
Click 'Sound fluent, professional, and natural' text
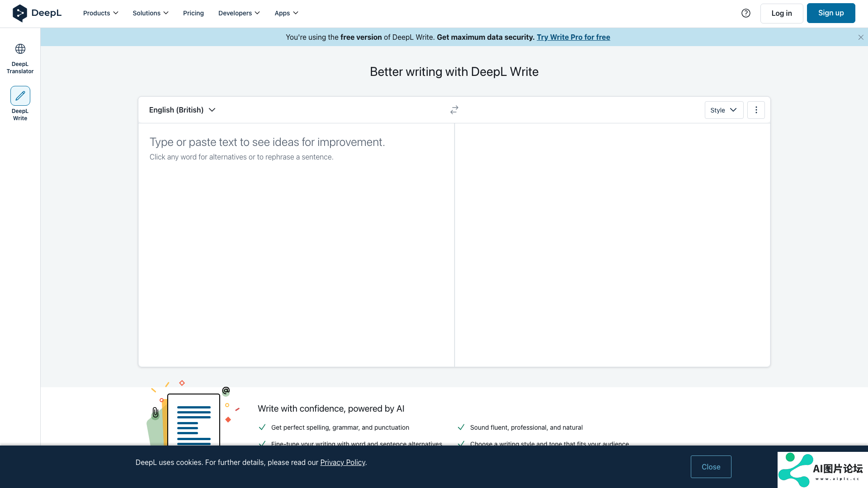526,427
